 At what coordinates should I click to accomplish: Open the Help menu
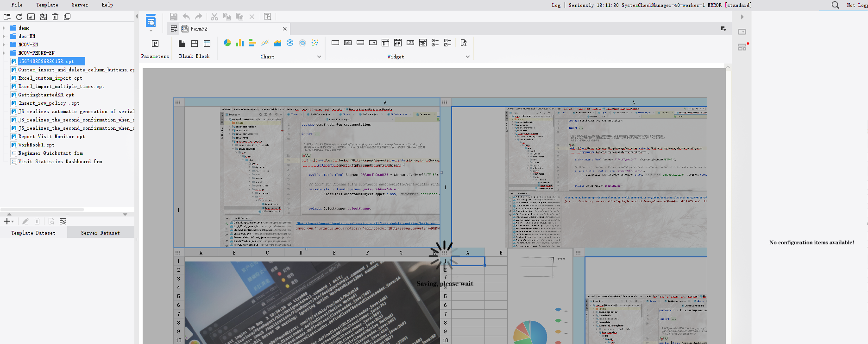click(x=107, y=5)
